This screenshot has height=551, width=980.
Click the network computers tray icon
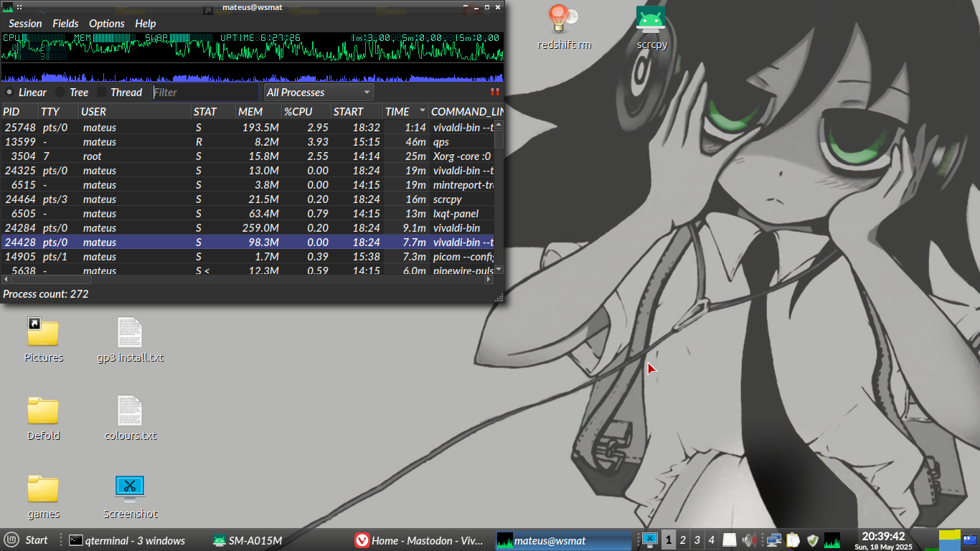coord(773,540)
